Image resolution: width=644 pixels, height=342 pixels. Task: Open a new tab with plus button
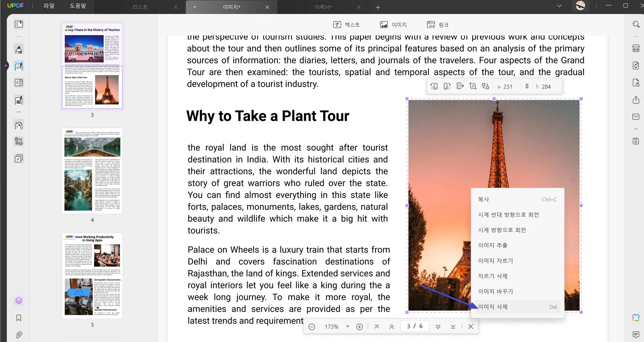(378, 7)
